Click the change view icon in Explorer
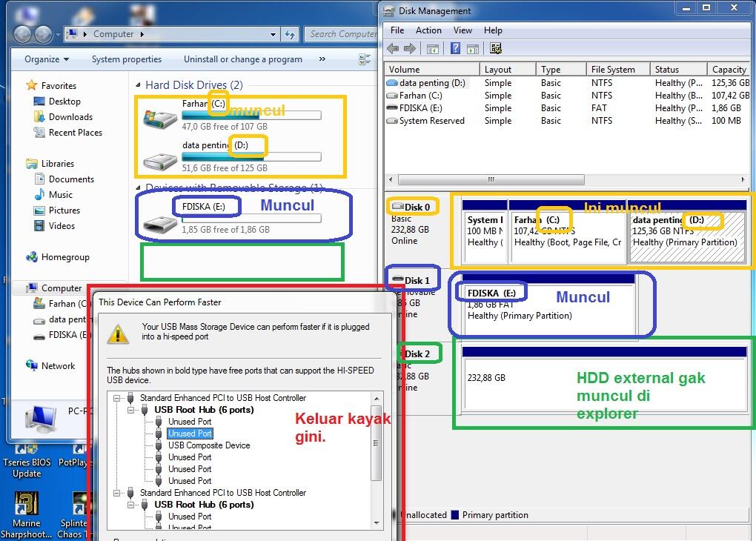This screenshot has width=756, height=541. (x=365, y=59)
